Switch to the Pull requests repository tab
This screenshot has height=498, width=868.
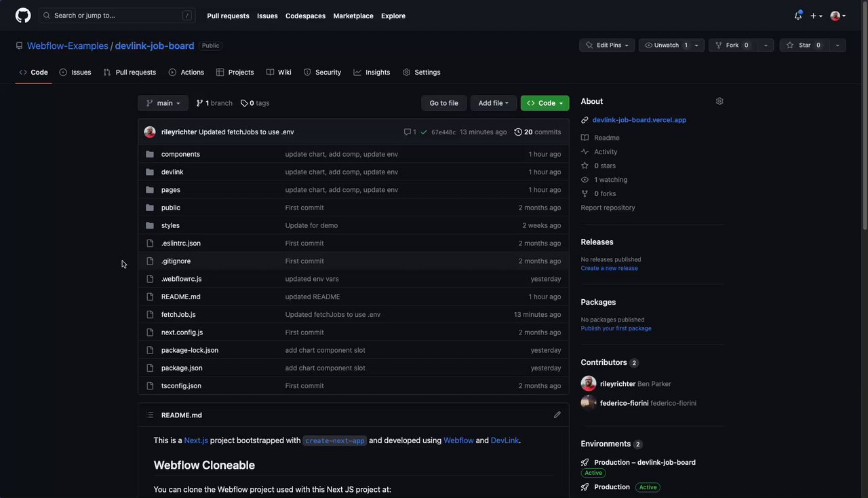[130, 72]
